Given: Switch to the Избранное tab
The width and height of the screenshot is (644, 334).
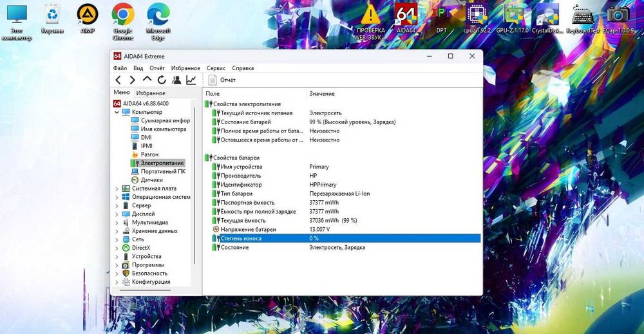Looking at the screenshot, I should point(151,93).
